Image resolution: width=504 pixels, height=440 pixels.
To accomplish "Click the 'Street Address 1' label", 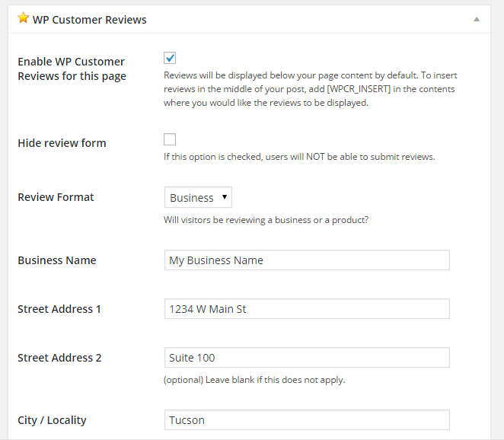I will click(x=59, y=309).
